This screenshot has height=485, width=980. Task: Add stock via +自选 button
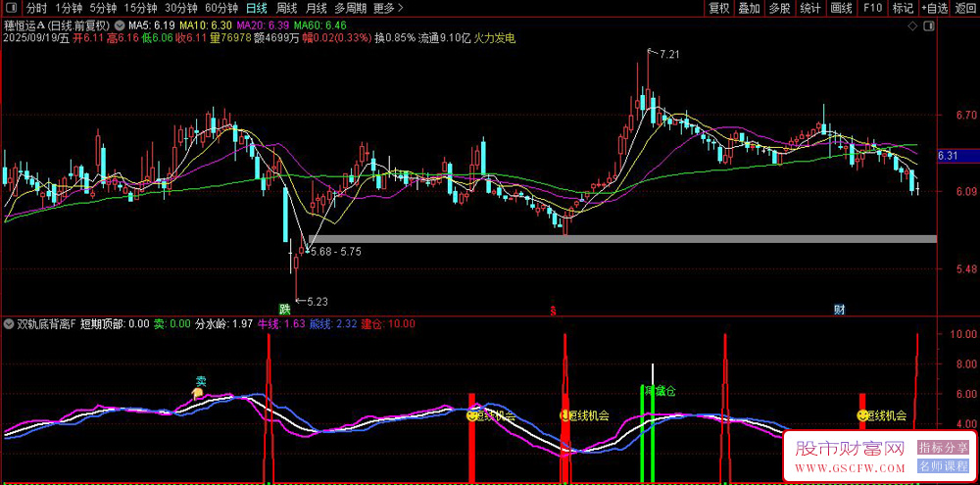coord(934,8)
